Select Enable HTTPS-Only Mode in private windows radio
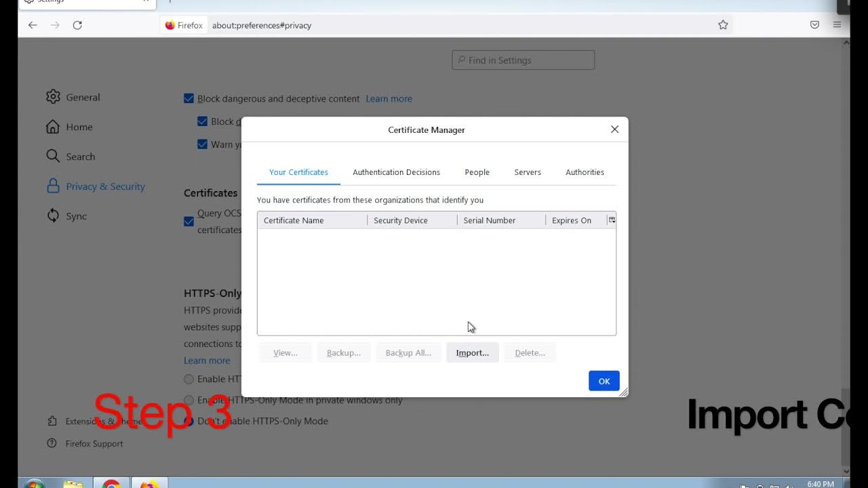868x488 pixels. [x=189, y=400]
